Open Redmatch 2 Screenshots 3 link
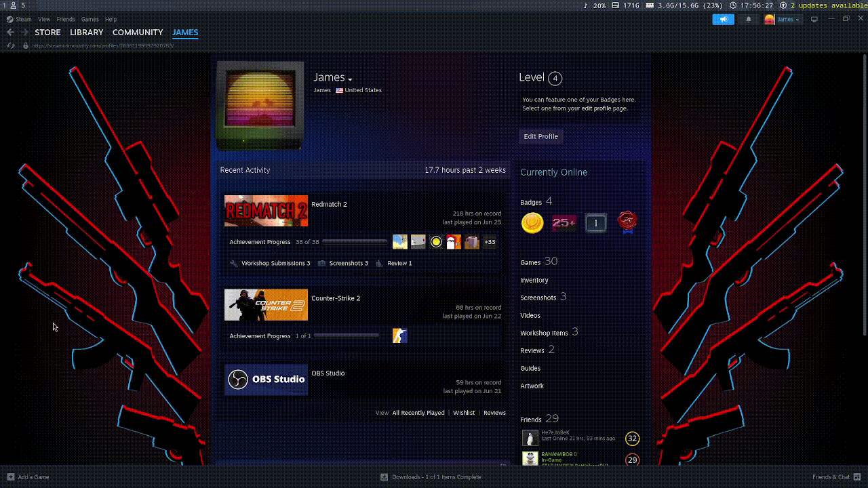 pyautogui.click(x=349, y=263)
